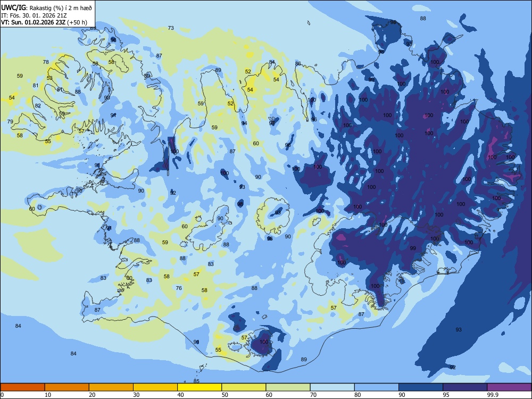Click the '99.9' legend tick label
This screenshot has height=399, width=532.
(x=492, y=395)
